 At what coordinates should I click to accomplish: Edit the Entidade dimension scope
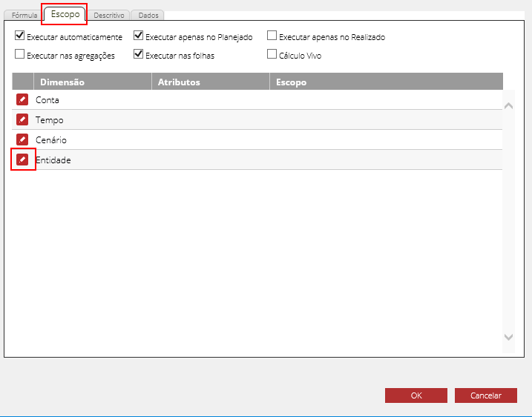[22, 160]
